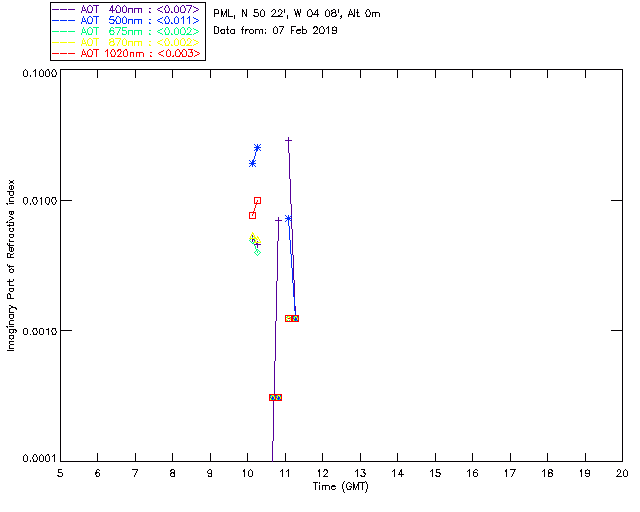Click the purple plus marker near time 10.8
This screenshot has height=512, width=640.
click(x=278, y=220)
